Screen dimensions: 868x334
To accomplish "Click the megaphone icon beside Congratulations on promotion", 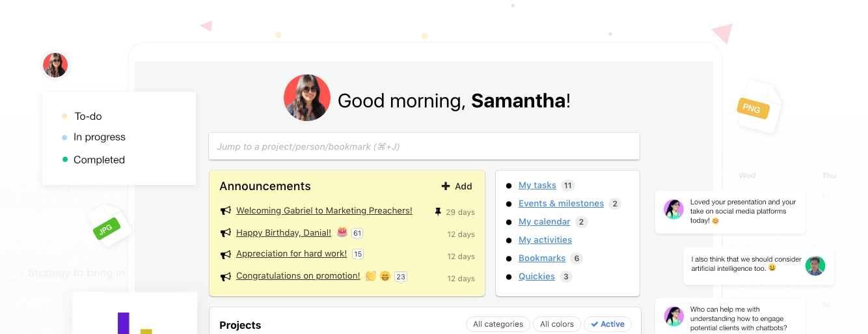I will pos(226,276).
